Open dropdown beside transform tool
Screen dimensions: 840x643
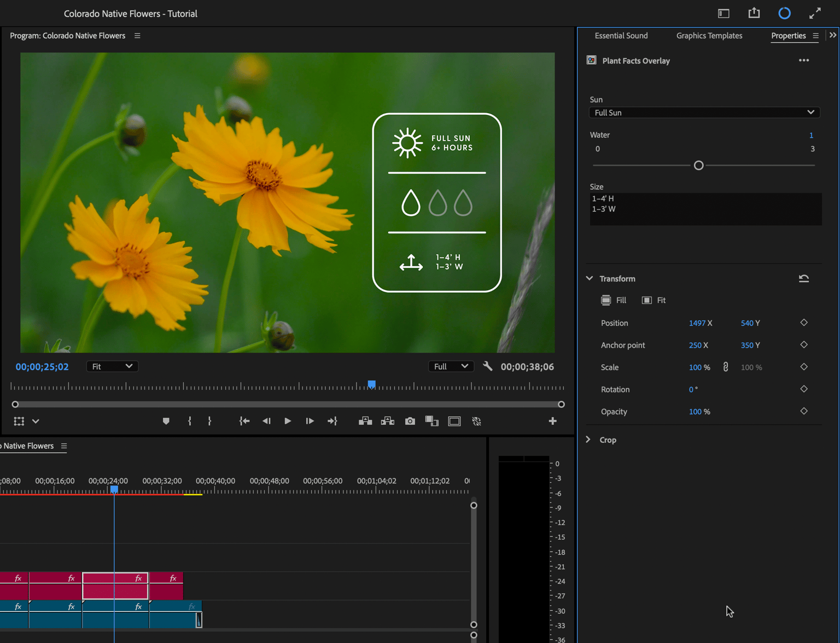36,422
